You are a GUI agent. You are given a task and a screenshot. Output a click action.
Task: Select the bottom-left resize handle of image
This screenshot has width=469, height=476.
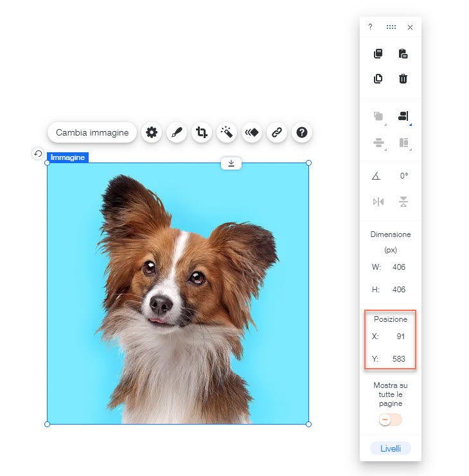(x=47, y=425)
